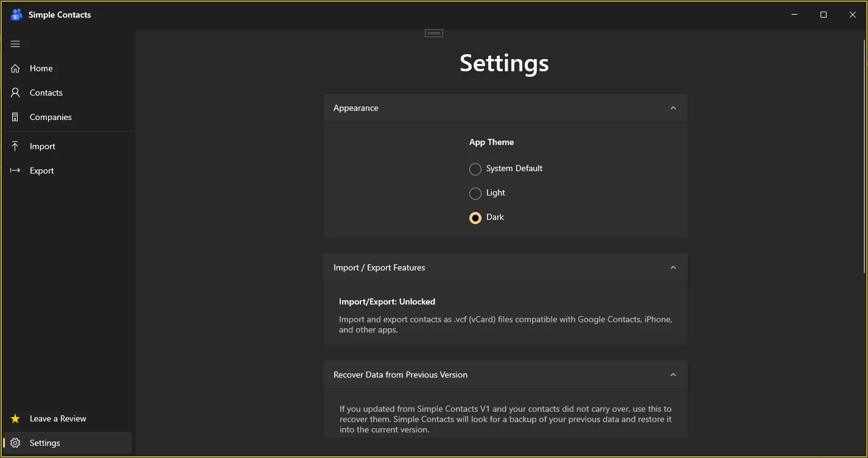Select the Light theme radio button
868x458 pixels.
[x=475, y=193]
